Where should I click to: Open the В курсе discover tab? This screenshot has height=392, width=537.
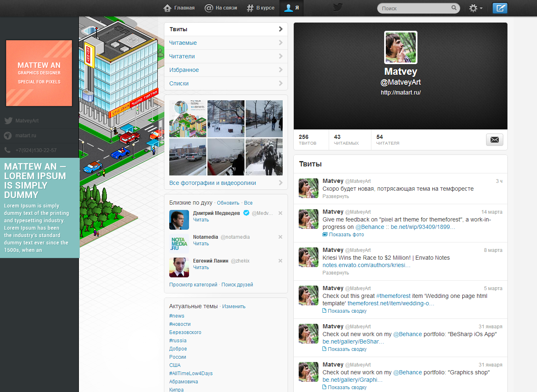point(260,8)
